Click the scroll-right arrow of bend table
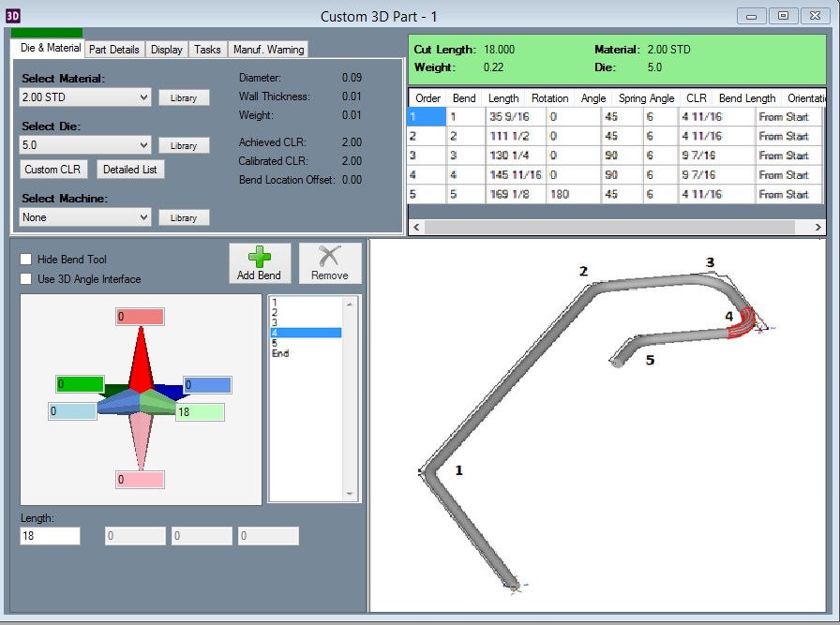Image resolution: width=840 pixels, height=625 pixels. point(818,227)
